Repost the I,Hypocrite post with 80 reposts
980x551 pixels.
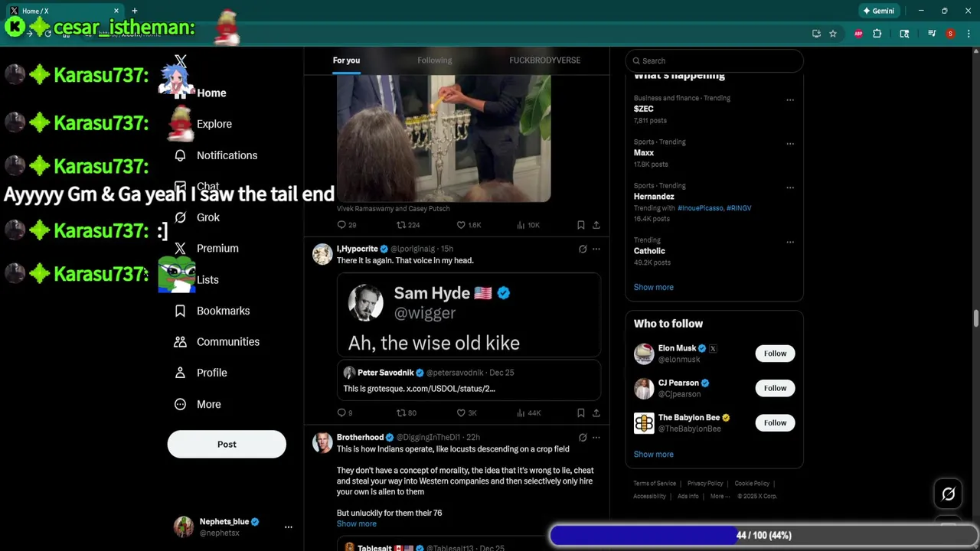(407, 413)
